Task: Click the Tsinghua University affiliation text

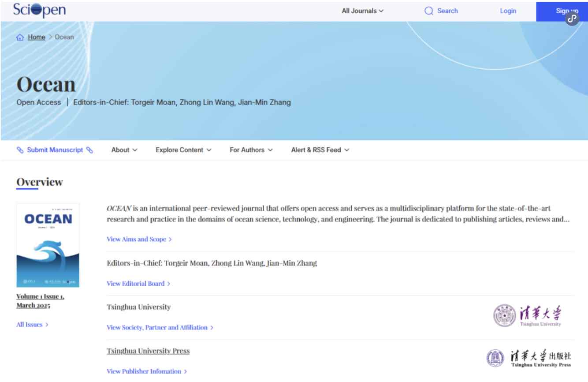Action: 139,307
